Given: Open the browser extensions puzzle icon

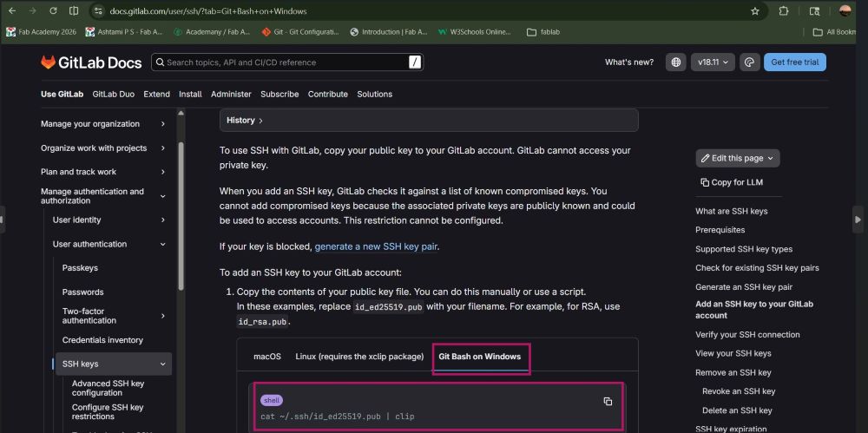Looking at the screenshot, I should pos(784,11).
